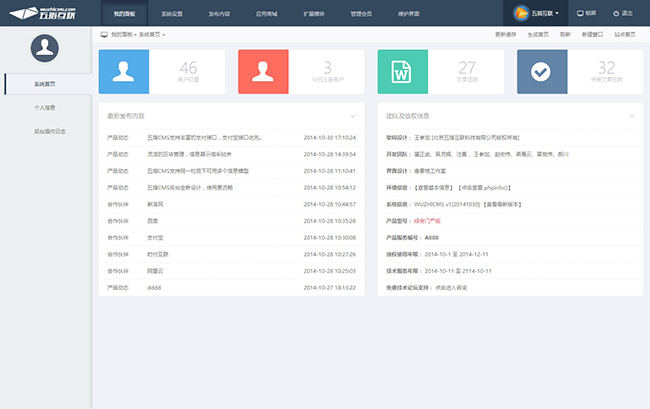This screenshot has width=650, height=409.
Task: Collapse the 最新发布内容 panel chevron
Action: point(353,116)
